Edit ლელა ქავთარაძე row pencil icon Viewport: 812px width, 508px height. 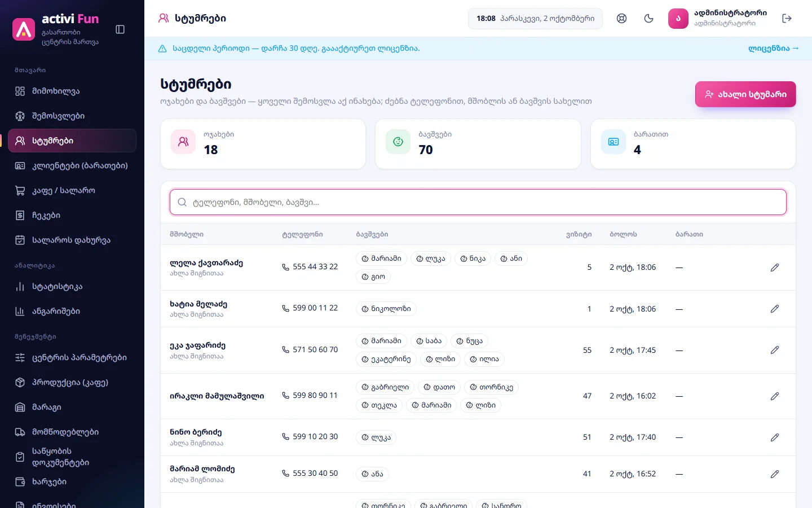775,268
